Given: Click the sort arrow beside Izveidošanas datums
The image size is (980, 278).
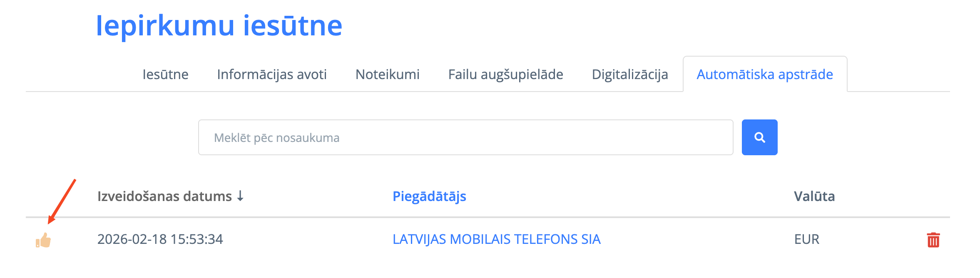Looking at the screenshot, I should pyautogui.click(x=240, y=196).
